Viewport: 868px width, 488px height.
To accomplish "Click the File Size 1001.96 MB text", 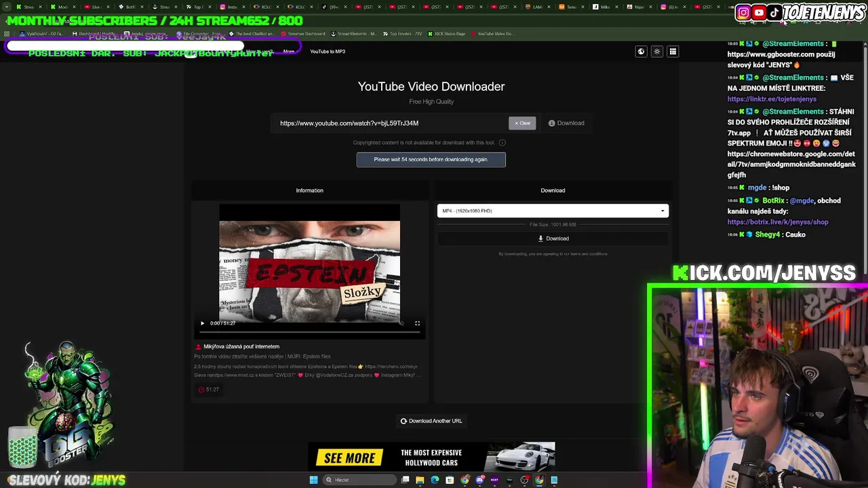I will (x=553, y=224).
